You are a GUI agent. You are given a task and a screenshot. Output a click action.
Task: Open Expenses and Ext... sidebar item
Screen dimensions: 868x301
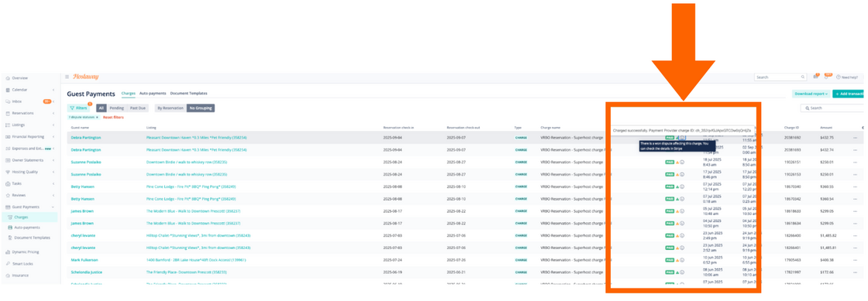[29, 149]
